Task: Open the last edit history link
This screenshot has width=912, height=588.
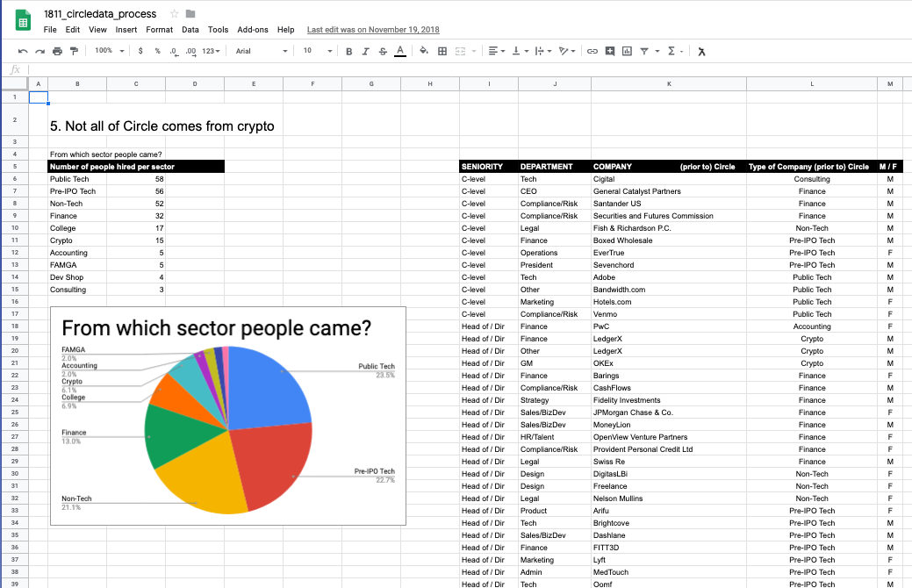Action: click(373, 30)
